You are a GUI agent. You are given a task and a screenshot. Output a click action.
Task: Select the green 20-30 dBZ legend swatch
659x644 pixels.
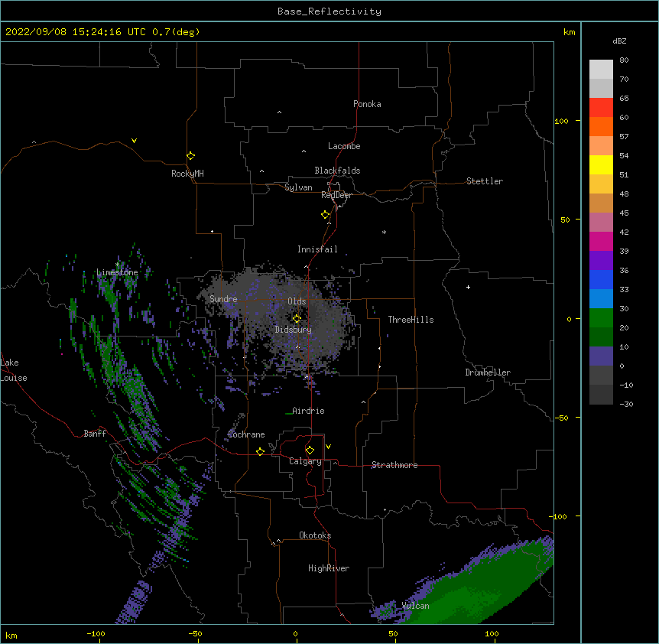point(601,318)
